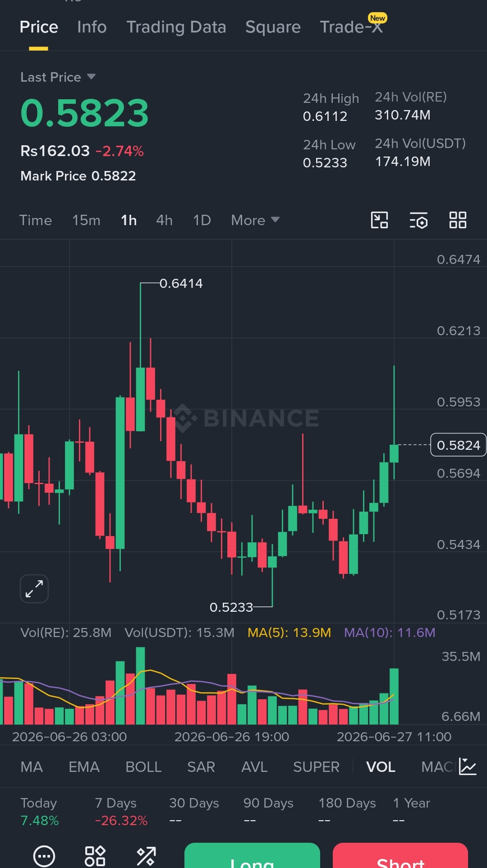This screenshot has height=868, width=487.
Task: Tap the 2026-06-27 11:00 time label
Action: point(394,737)
